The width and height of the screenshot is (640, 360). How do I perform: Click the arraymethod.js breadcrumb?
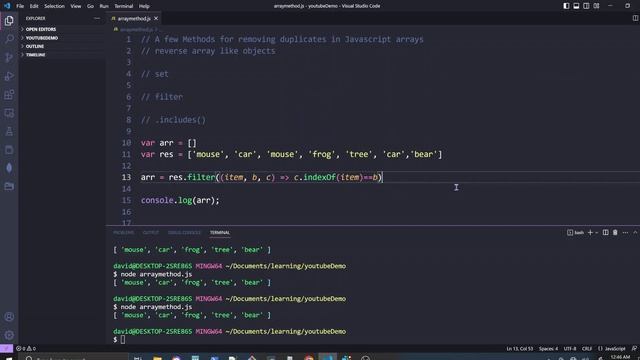(136, 29)
